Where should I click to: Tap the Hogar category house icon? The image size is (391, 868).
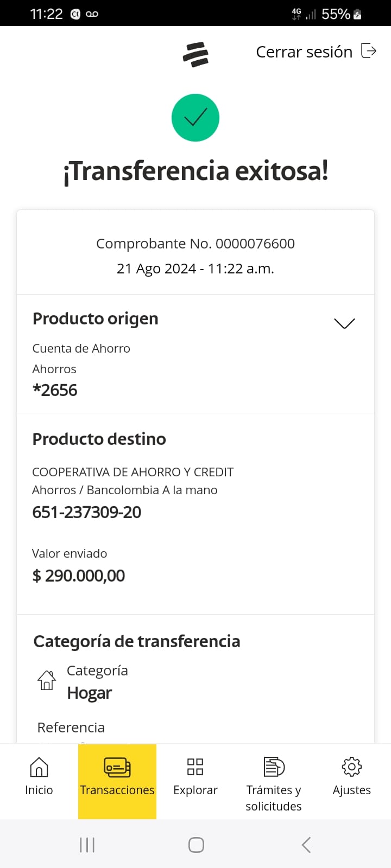[47, 680]
